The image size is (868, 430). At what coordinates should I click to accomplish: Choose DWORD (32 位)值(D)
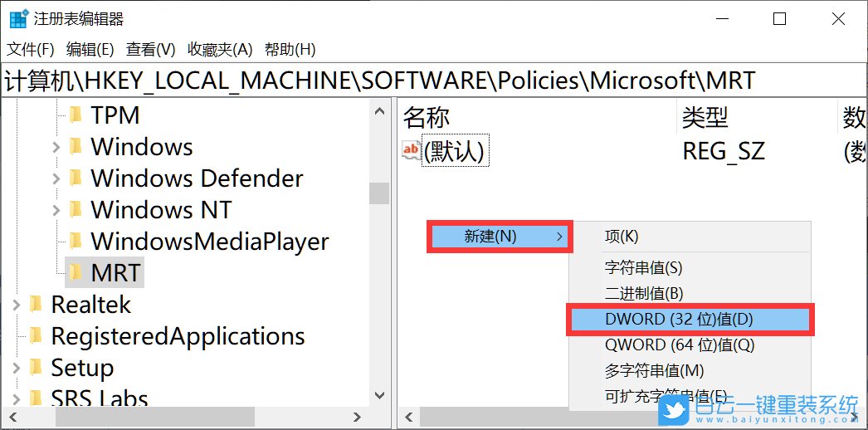tap(690, 319)
